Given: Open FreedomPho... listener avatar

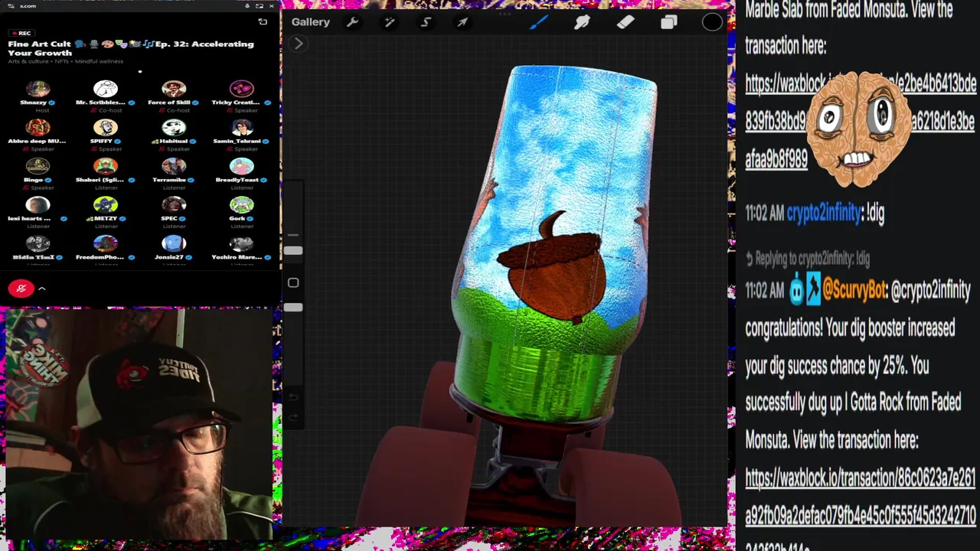Looking at the screenshot, I should click(x=106, y=244).
